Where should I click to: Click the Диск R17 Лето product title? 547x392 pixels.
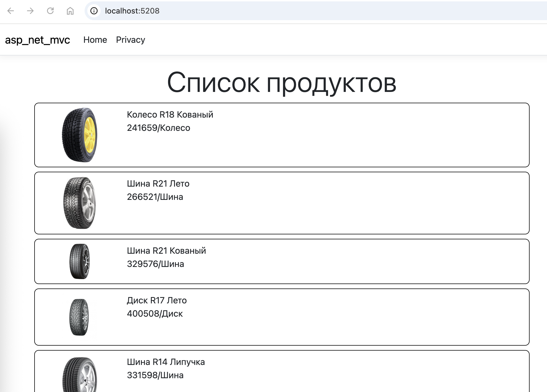[x=157, y=300]
